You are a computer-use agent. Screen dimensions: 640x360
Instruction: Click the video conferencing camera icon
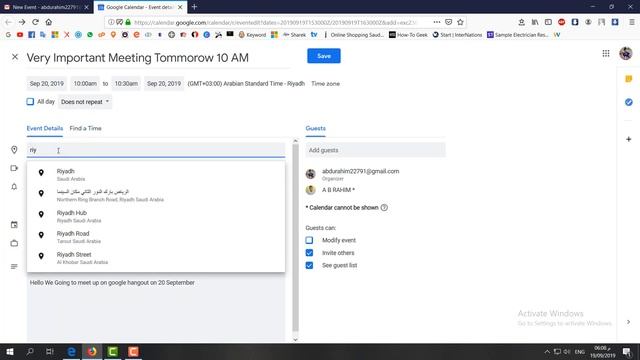coord(14,168)
